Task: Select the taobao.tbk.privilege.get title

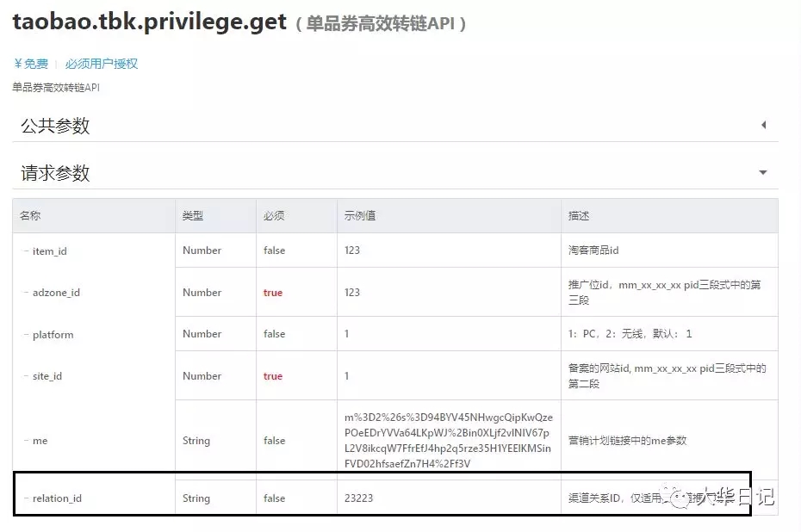Action: [149, 22]
